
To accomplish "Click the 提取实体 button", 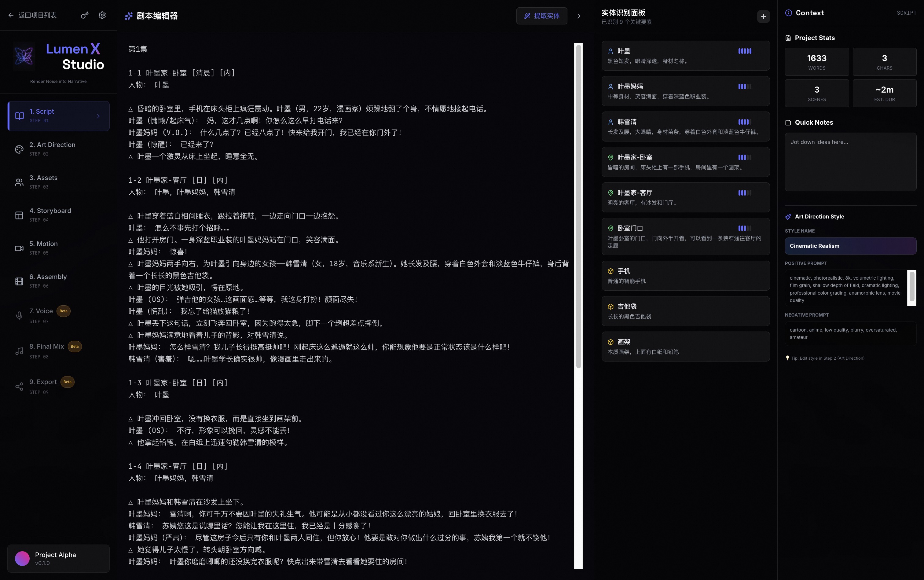I will click(541, 16).
